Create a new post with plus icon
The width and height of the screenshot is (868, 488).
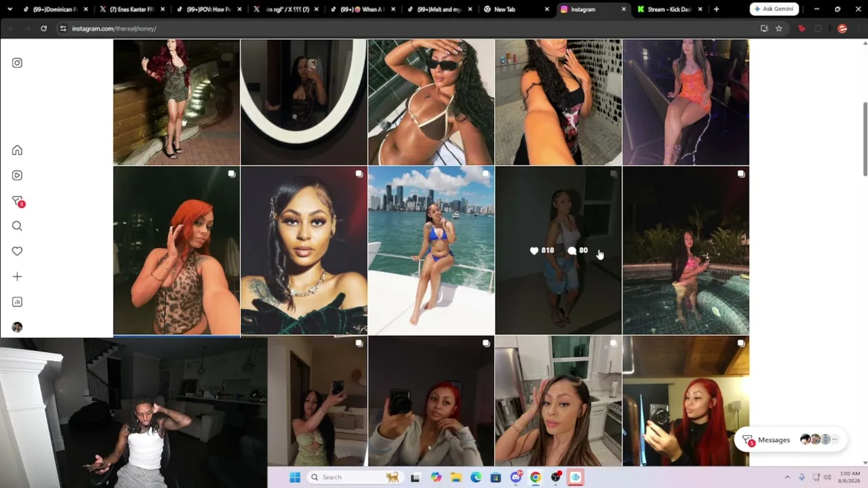(17, 277)
